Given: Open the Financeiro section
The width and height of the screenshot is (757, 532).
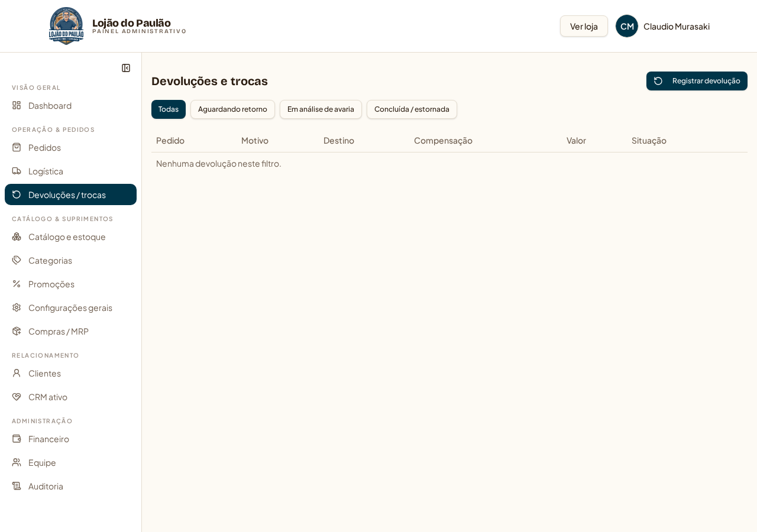Looking at the screenshot, I should point(70,439).
